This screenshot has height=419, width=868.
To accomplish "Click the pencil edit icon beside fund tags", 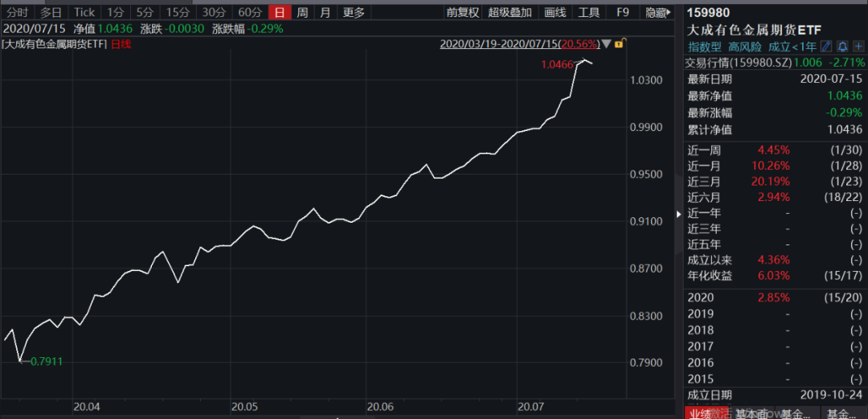I will coord(827,47).
